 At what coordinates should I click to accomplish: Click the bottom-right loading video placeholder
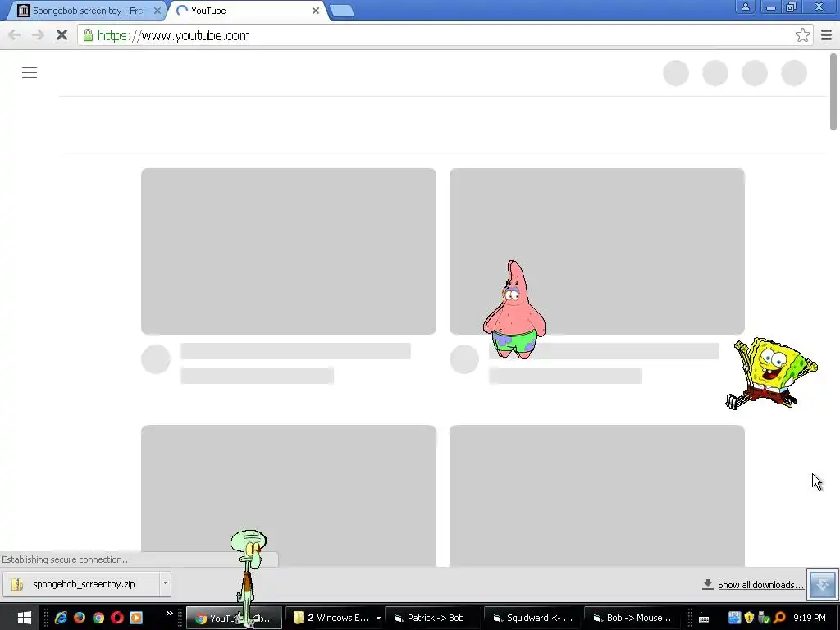point(597,495)
